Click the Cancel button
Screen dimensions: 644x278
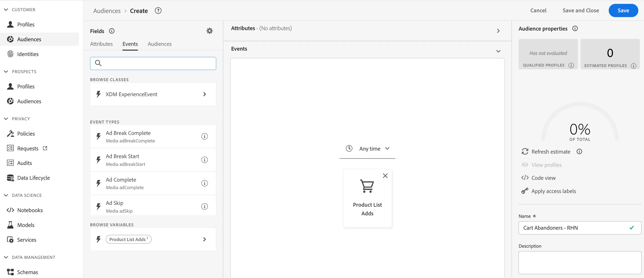(x=538, y=10)
